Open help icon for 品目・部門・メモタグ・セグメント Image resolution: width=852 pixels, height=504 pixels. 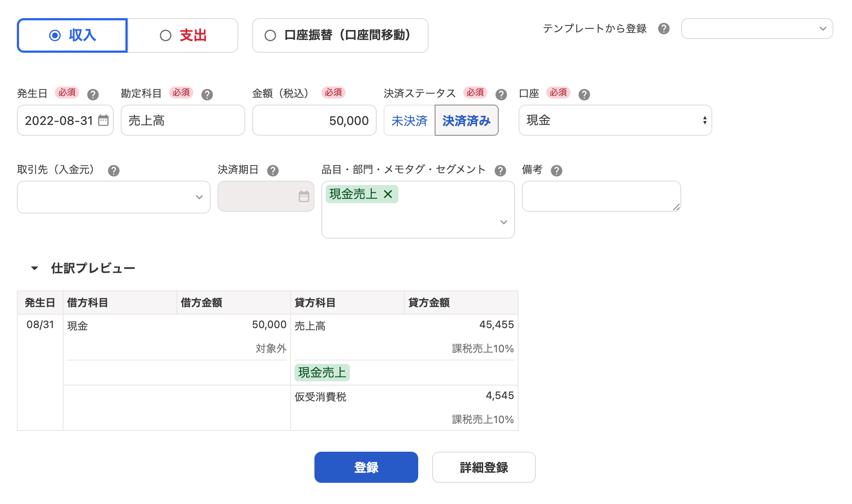[x=500, y=170]
